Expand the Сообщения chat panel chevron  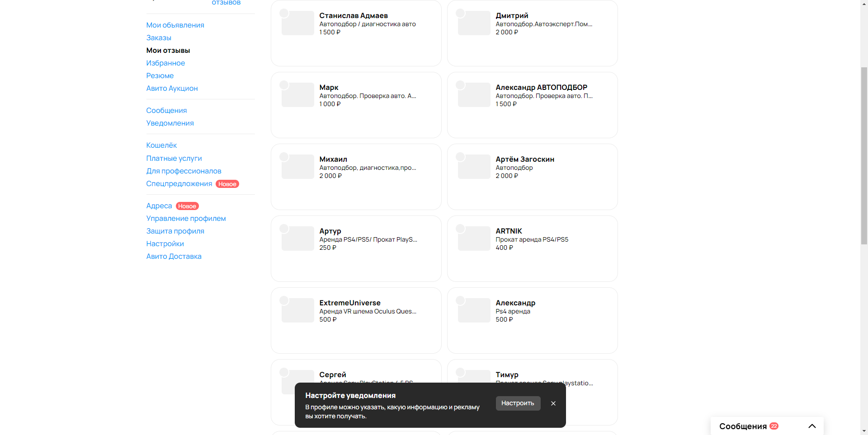click(x=812, y=426)
